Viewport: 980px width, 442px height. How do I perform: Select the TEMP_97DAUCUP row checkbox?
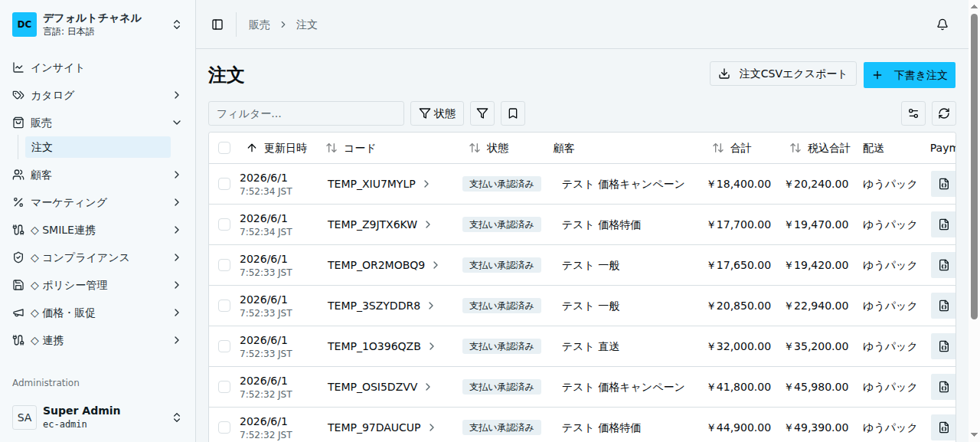tap(224, 427)
